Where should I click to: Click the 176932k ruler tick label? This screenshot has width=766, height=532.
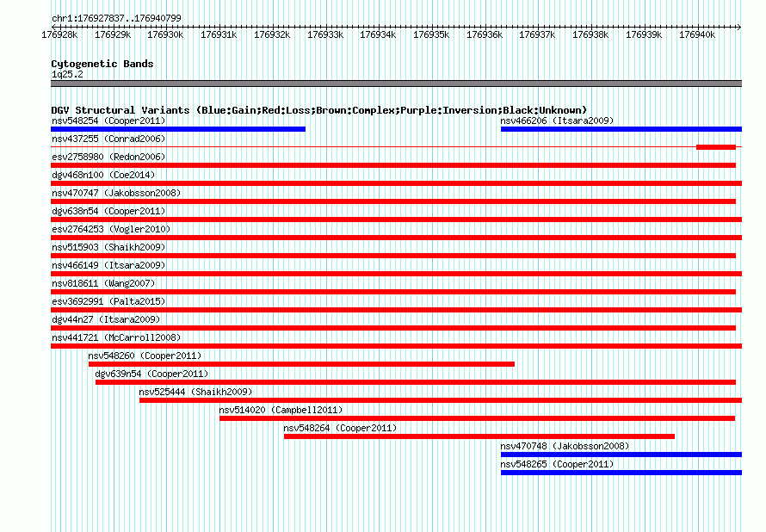272,34
